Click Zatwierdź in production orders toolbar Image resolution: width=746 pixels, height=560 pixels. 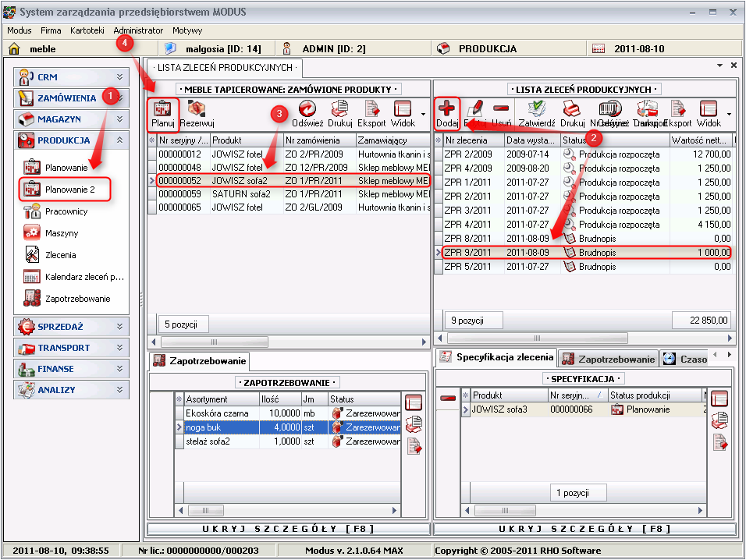coord(536,114)
